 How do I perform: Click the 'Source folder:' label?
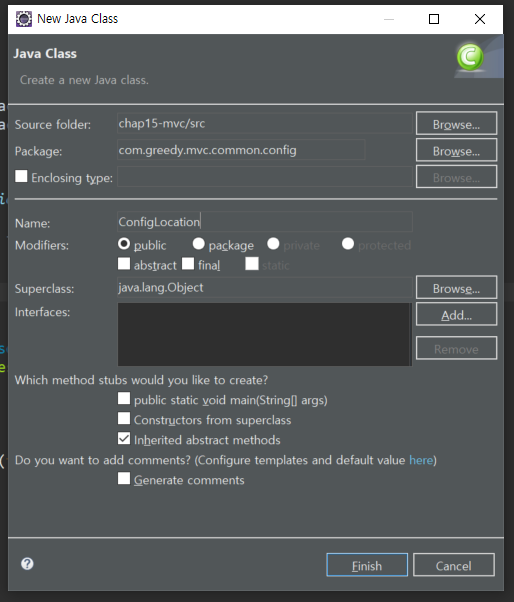[53, 125]
